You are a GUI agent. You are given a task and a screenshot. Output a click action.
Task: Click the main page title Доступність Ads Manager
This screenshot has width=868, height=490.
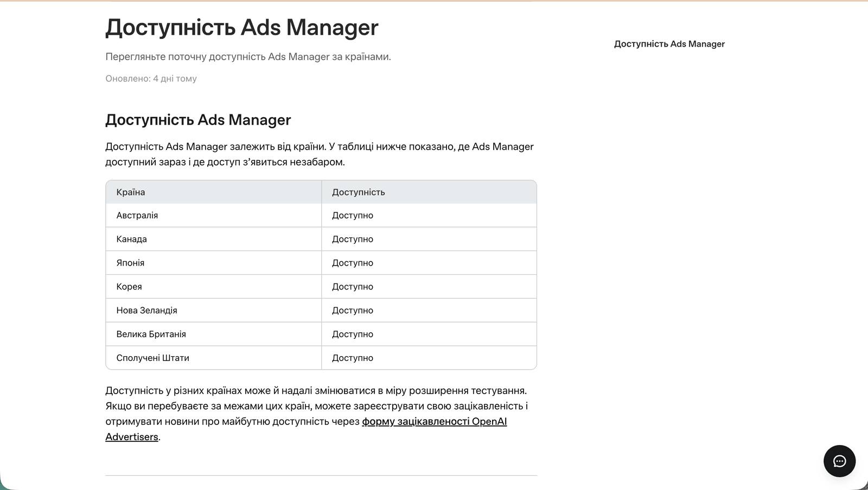pyautogui.click(x=242, y=28)
